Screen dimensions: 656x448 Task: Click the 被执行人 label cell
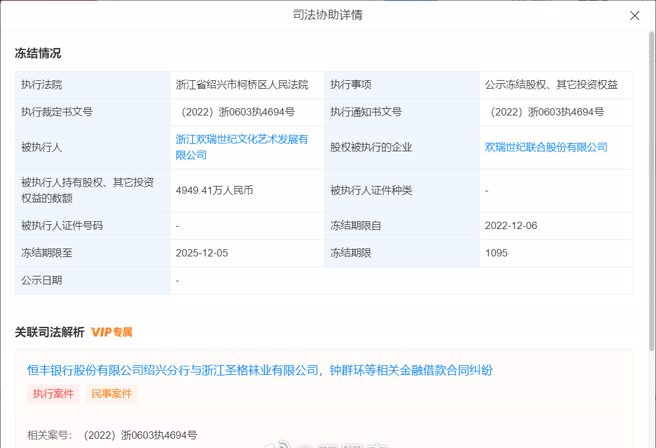(x=92, y=147)
